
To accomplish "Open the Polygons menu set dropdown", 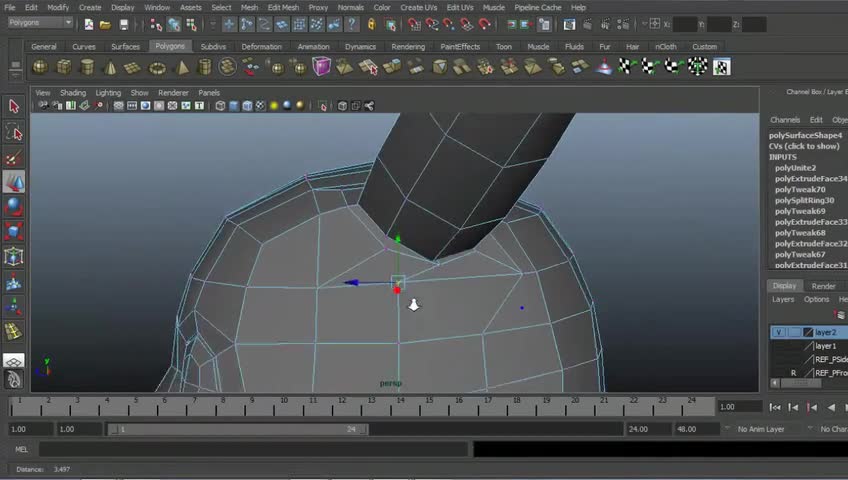I will point(40,23).
